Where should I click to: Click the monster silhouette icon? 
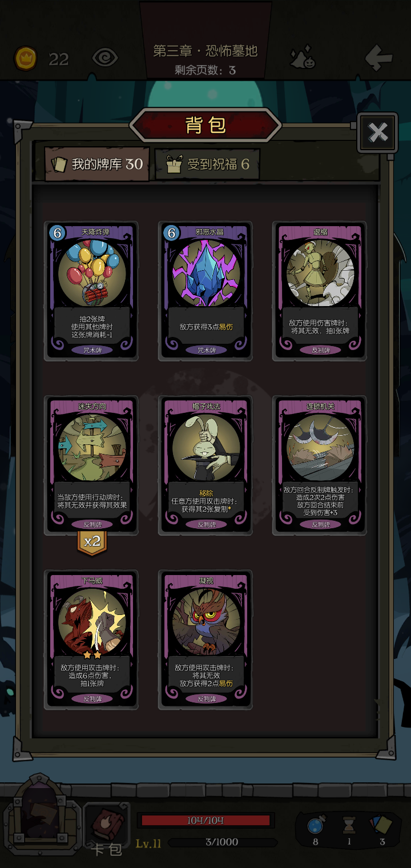point(303,58)
